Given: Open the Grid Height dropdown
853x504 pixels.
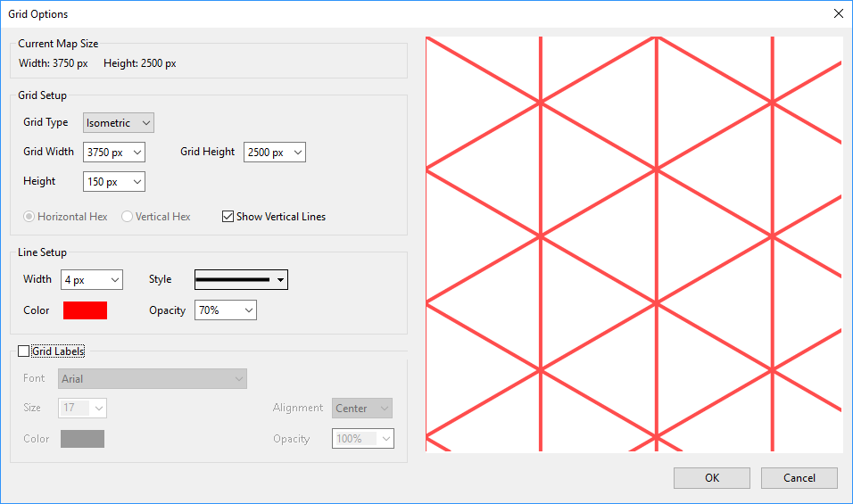Looking at the screenshot, I should 274,153.
